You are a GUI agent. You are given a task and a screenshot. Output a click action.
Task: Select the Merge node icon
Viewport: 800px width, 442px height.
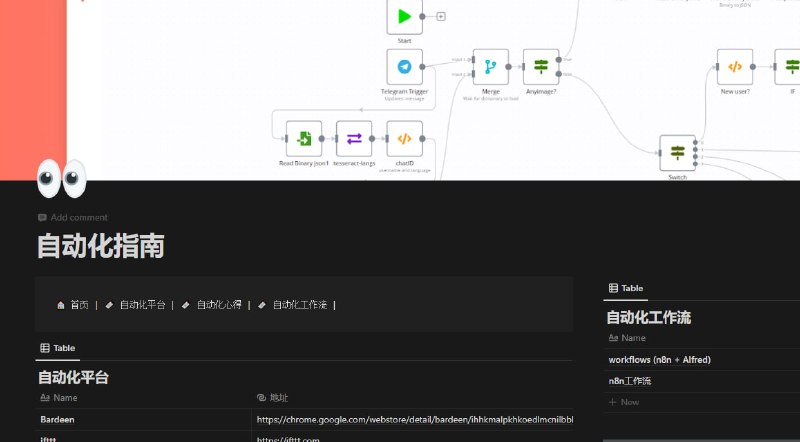point(491,67)
